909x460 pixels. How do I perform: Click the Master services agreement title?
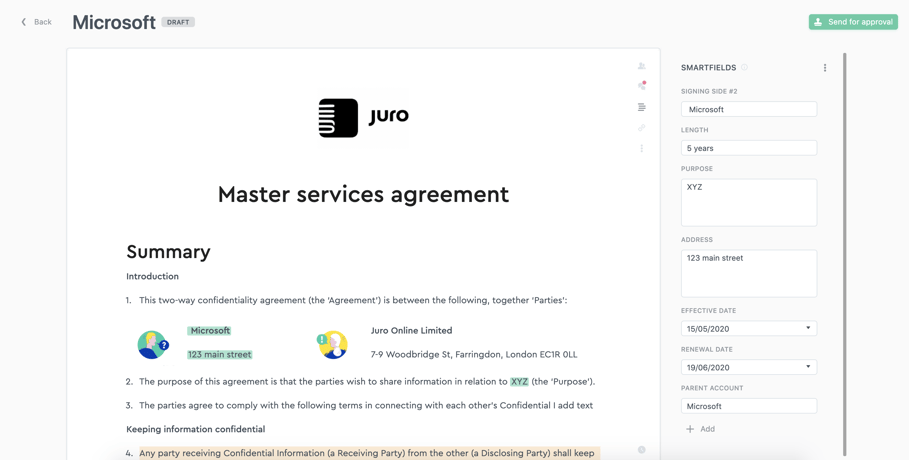click(x=363, y=194)
